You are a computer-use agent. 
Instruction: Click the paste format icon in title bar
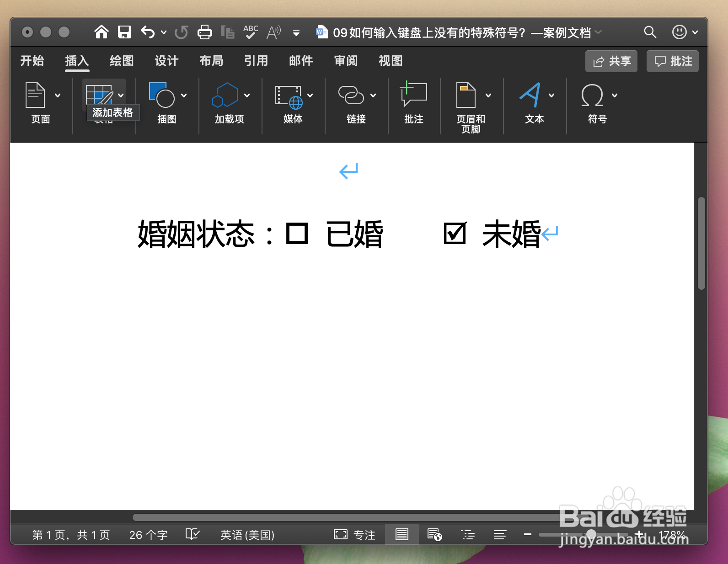pyautogui.click(x=228, y=32)
